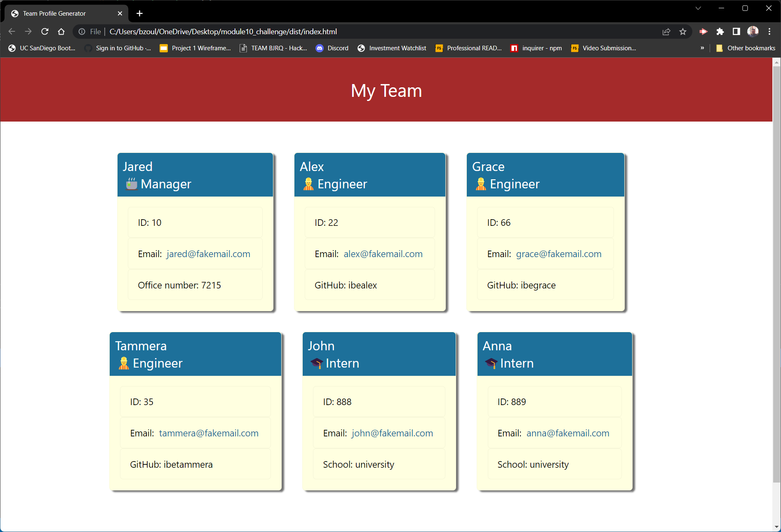Click the graduation cap icon on John card
781x532 pixels.
coord(316,363)
